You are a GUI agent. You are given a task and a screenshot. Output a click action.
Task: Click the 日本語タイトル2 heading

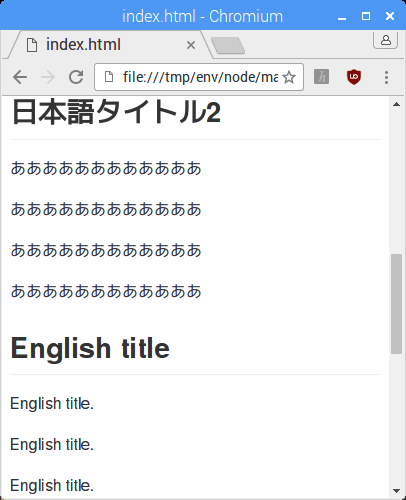click(x=116, y=112)
